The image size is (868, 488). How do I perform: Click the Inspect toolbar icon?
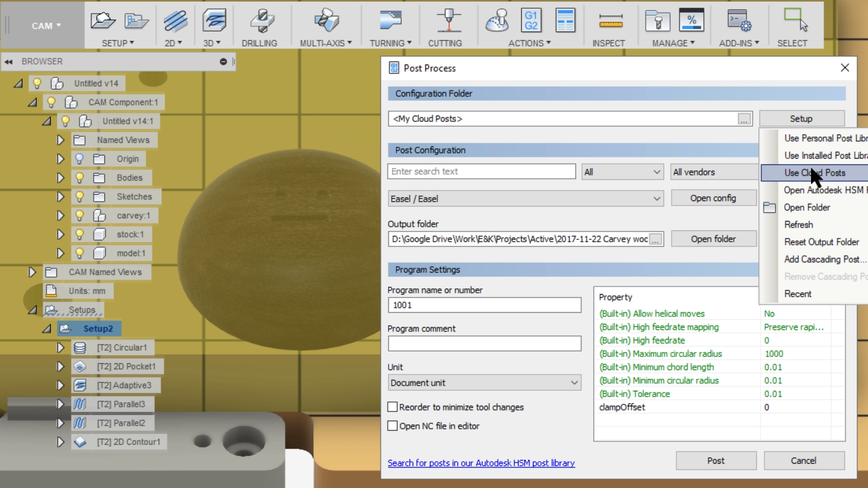[x=609, y=26]
